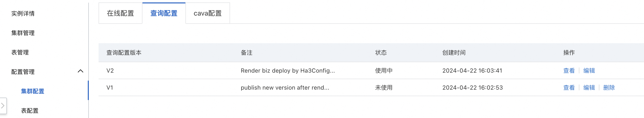The image size is (644, 118).
Task: Click the 创建时间 column header
Action: coord(454,52)
